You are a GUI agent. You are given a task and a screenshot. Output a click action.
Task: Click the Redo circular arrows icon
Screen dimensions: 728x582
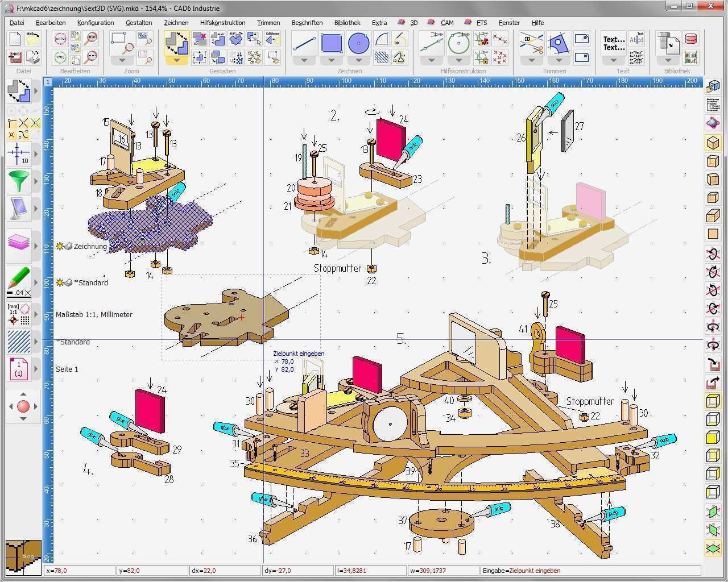(x=60, y=57)
